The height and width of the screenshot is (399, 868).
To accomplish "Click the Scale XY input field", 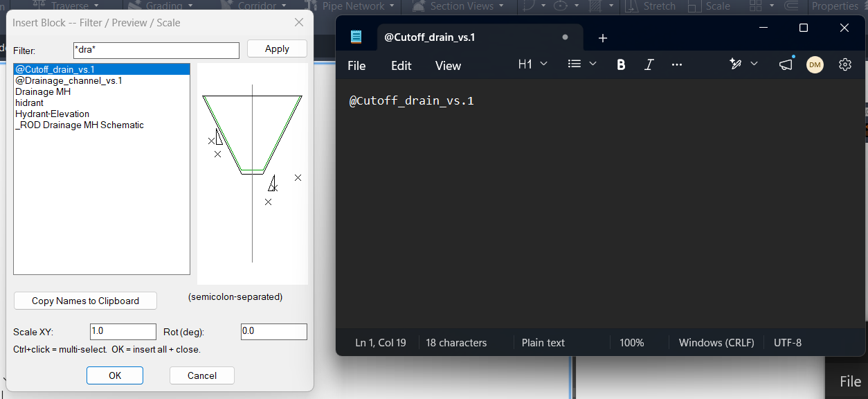I will pos(123,331).
